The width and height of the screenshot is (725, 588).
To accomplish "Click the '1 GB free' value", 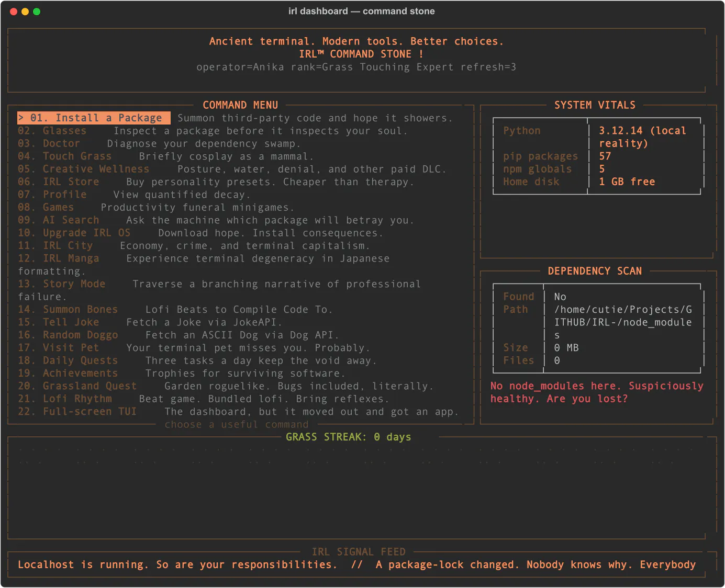I will 627,182.
